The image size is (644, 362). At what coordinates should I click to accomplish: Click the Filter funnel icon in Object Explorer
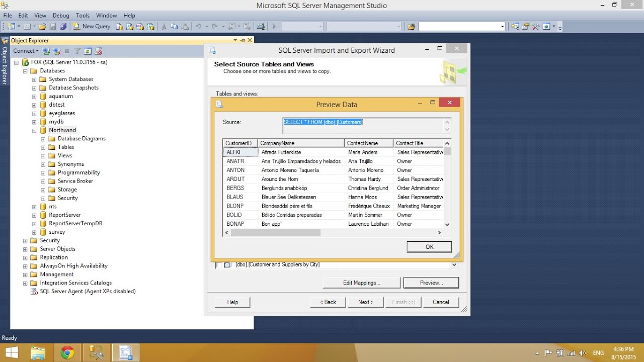77,51
